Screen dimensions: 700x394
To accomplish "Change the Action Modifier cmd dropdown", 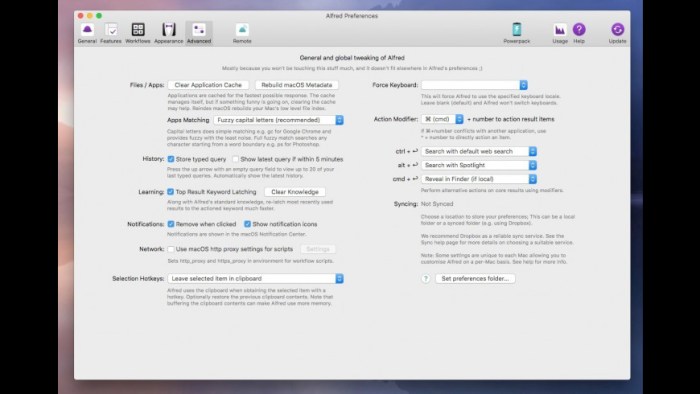I will (x=442, y=119).
